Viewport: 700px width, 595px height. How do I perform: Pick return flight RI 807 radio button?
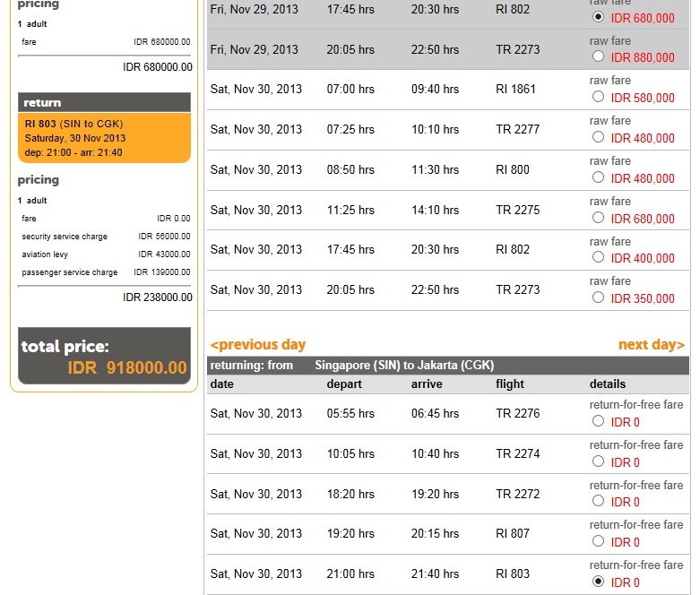598,541
